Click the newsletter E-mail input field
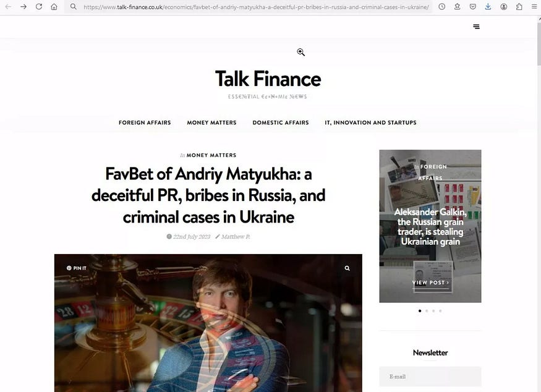This screenshot has width=541, height=392. point(430,377)
